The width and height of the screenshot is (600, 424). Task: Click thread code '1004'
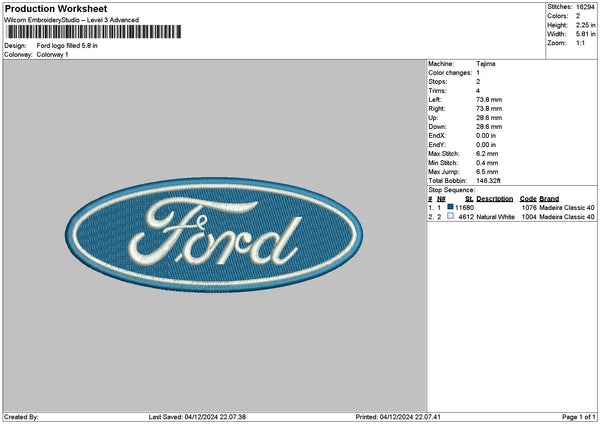529,217
